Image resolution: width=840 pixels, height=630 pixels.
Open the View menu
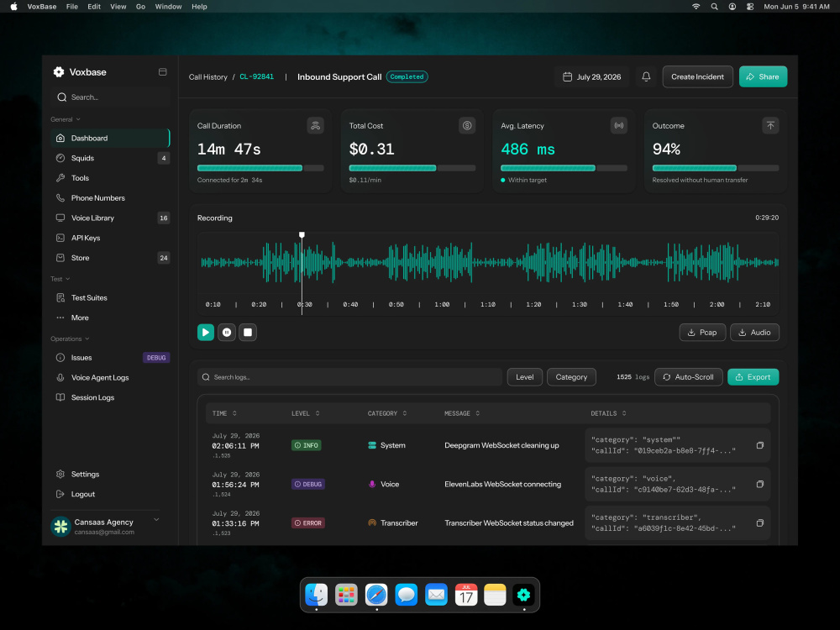[x=118, y=7]
